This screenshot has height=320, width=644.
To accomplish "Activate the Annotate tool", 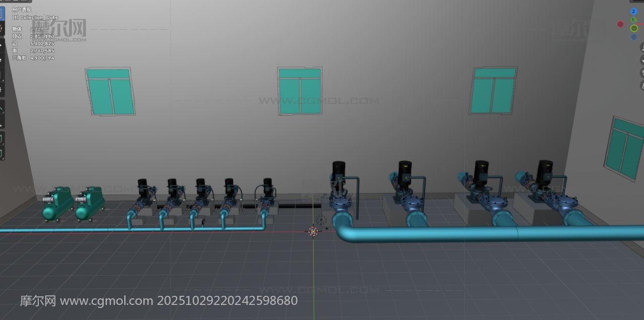I will tap(2, 109).
